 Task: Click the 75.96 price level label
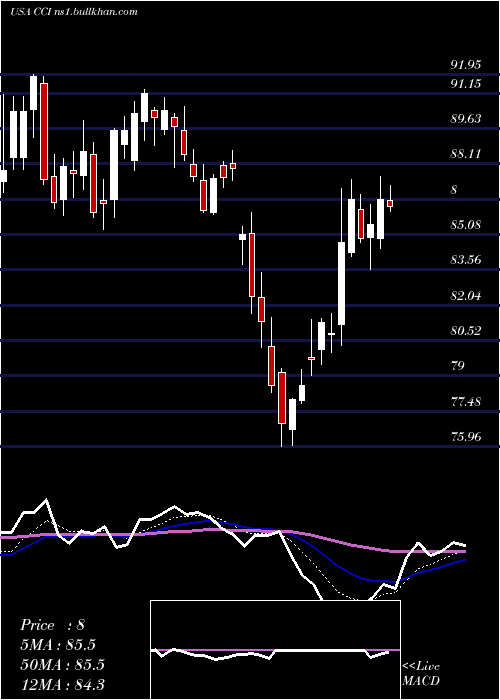[x=466, y=436]
